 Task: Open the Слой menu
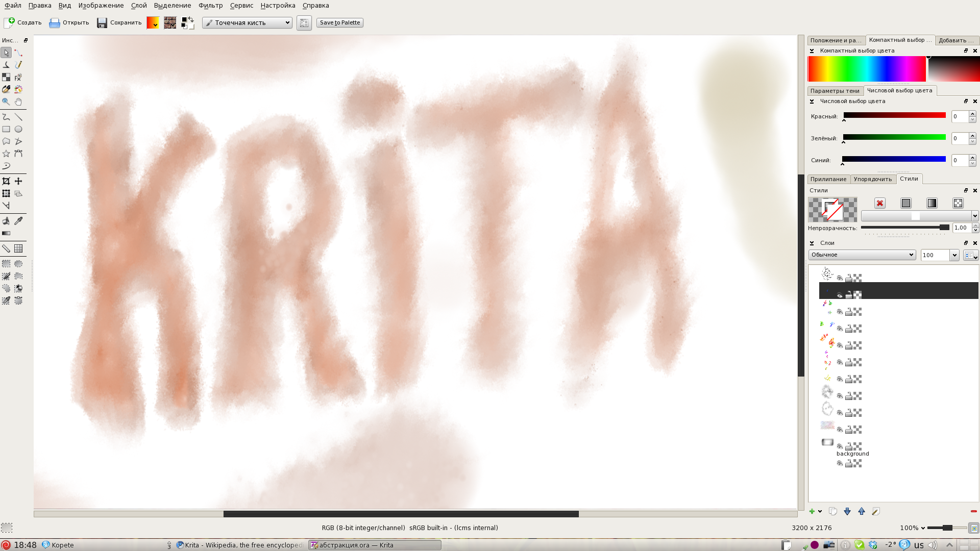point(139,5)
